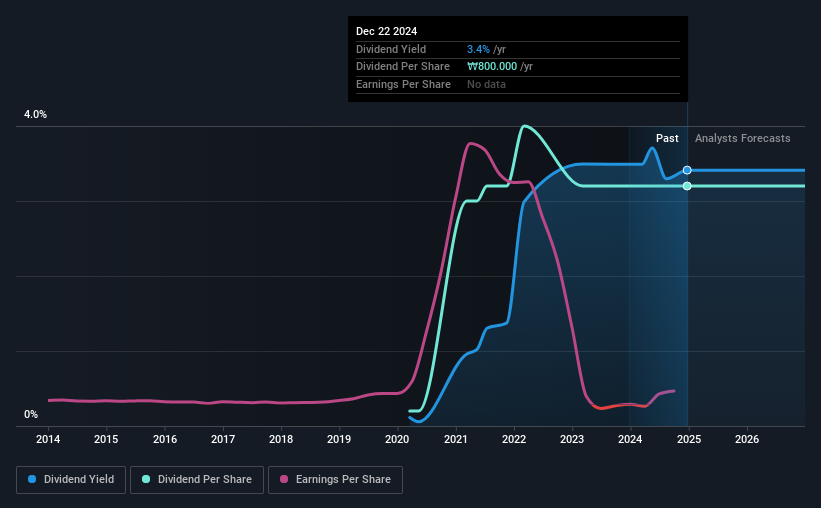Image resolution: width=821 pixels, height=508 pixels.
Task: Click the No data earnings value
Action: click(486, 84)
